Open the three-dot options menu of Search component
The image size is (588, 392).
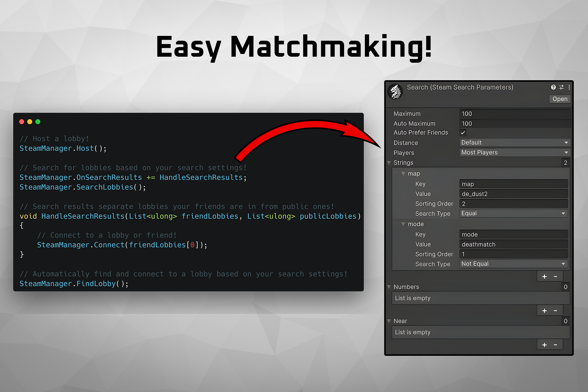[x=569, y=87]
